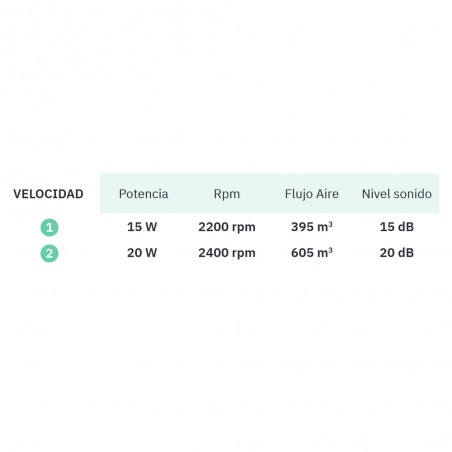Select the 2400 rpm value
452x452 pixels.
(x=227, y=253)
